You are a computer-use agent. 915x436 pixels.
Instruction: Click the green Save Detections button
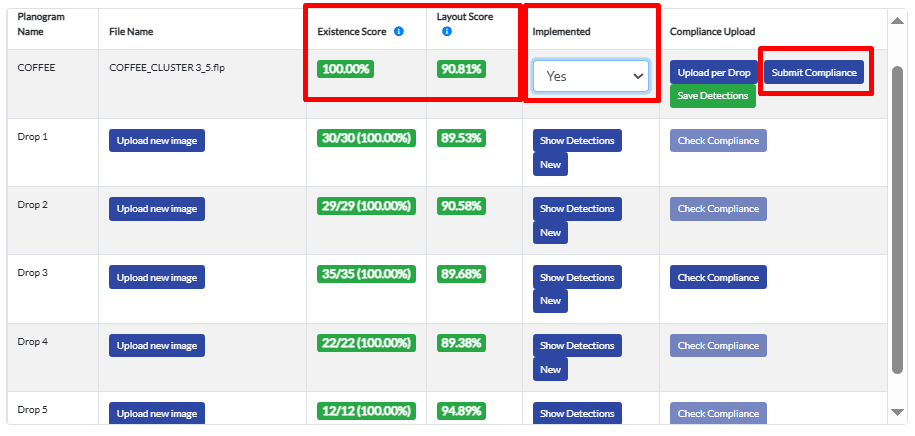pyautogui.click(x=713, y=96)
